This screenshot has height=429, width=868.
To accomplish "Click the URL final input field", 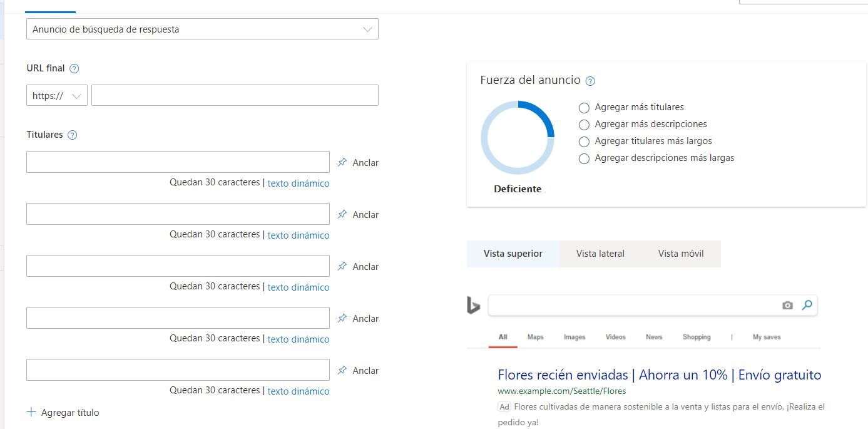I will click(x=235, y=95).
